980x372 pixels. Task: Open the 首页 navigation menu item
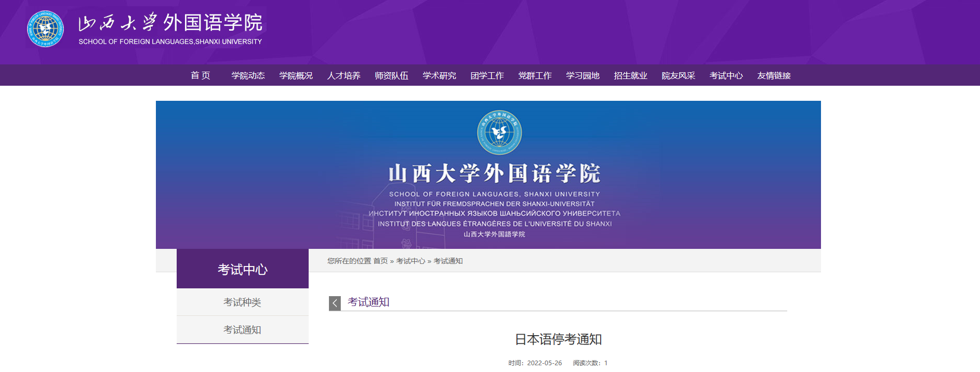[201, 75]
